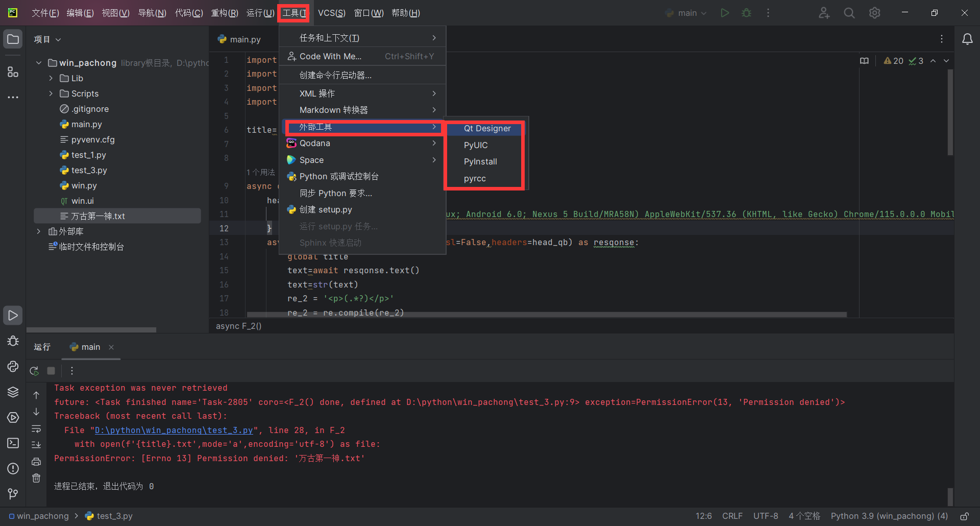Open the Git version control panel
This screenshot has height=526, width=980.
pyautogui.click(x=13, y=493)
